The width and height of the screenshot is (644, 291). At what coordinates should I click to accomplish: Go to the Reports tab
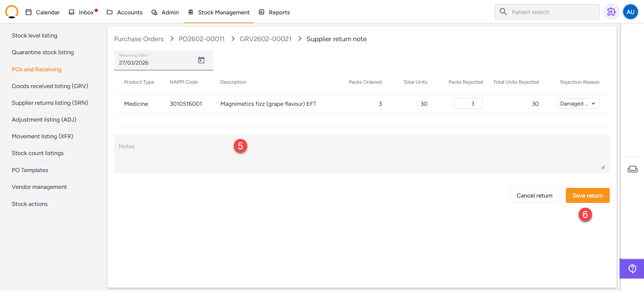coord(274,12)
